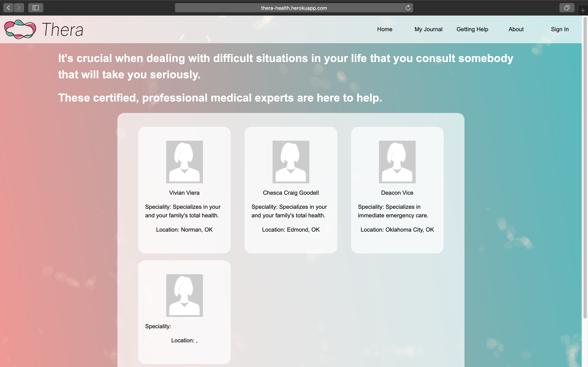Image resolution: width=588 pixels, height=367 pixels.
Task: Click the thera-health.herokuapp.com address bar
Action: [294, 8]
